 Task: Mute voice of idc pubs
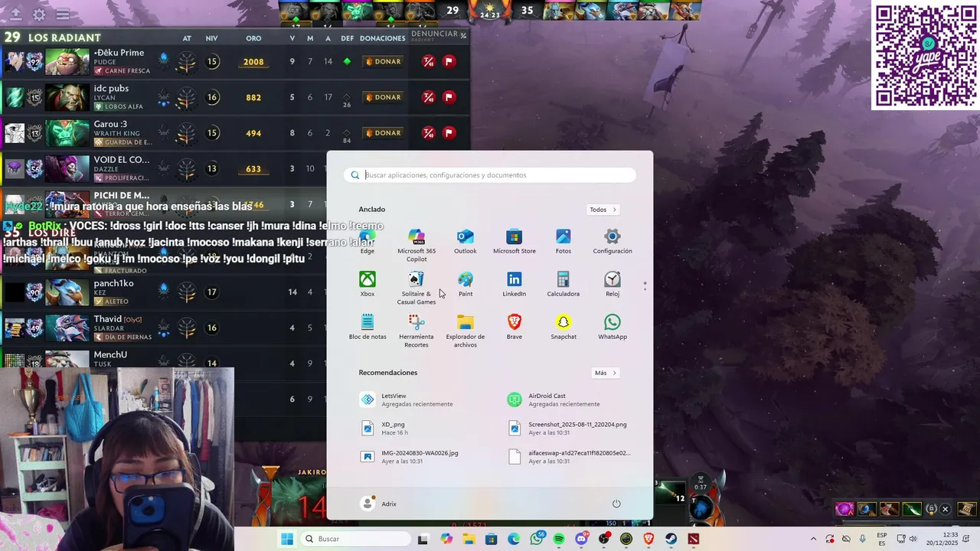[429, 97]
